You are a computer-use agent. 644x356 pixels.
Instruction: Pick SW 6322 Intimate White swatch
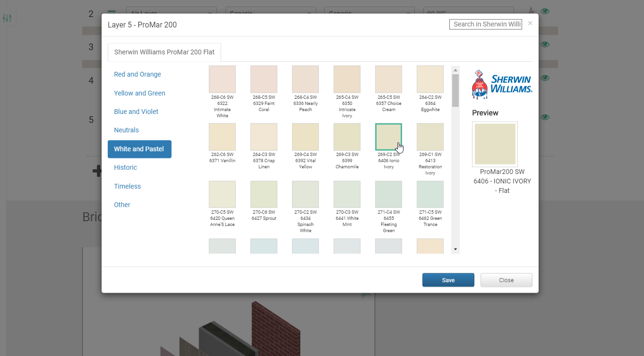pyautogui.click(x=222, y=79)
